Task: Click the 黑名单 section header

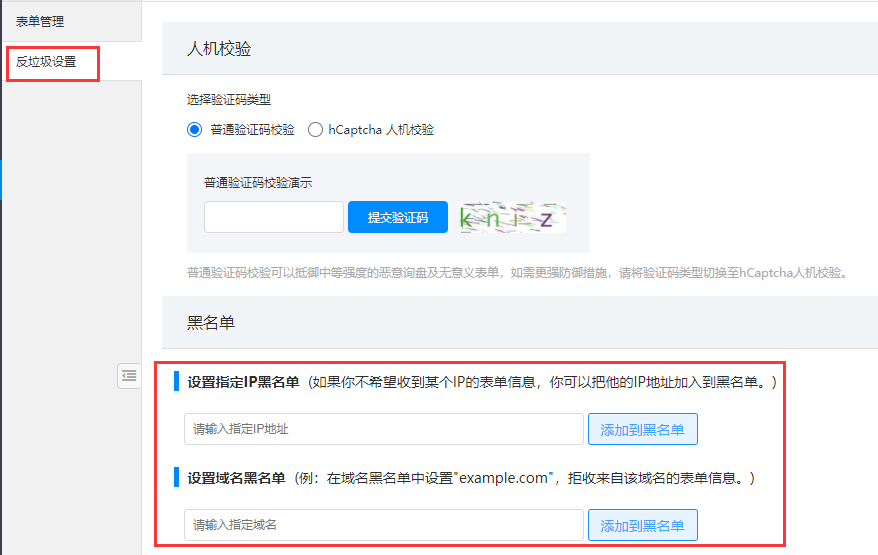Action: [x=211, y=323]
